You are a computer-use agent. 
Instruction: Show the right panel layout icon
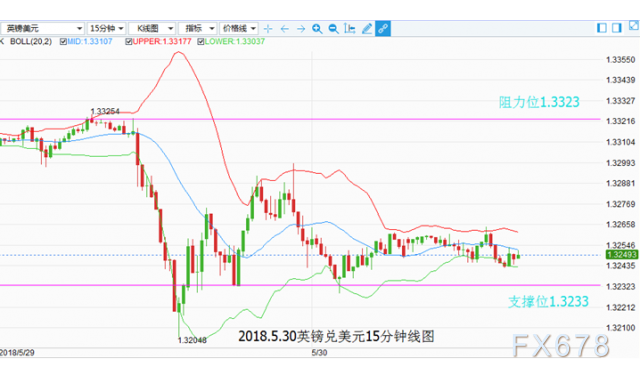click(617, 28)
